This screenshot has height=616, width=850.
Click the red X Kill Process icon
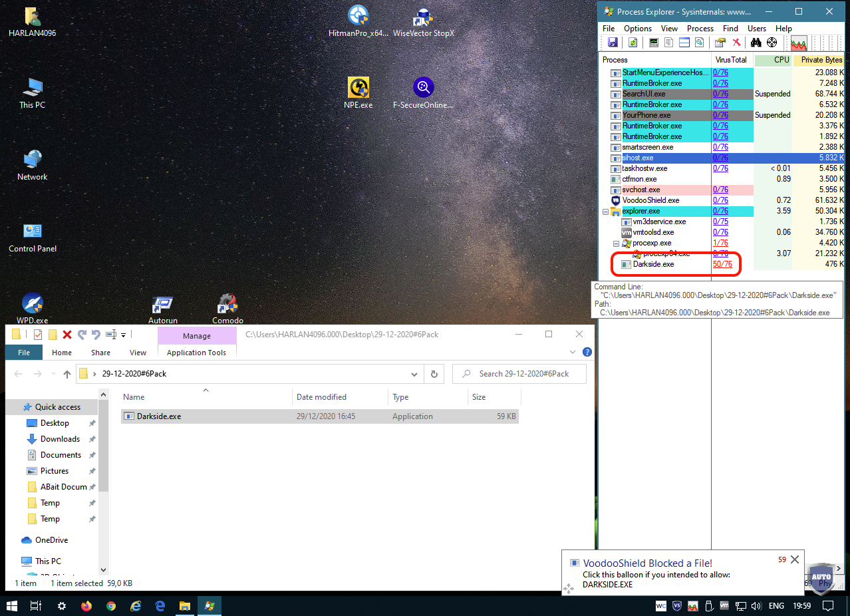tap(736, 43)
